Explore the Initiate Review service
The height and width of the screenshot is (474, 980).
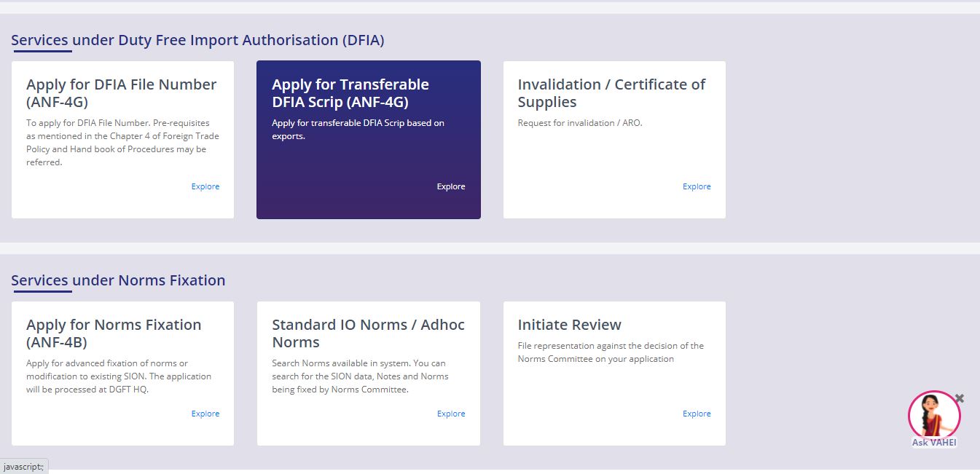(x=696, y=414)
